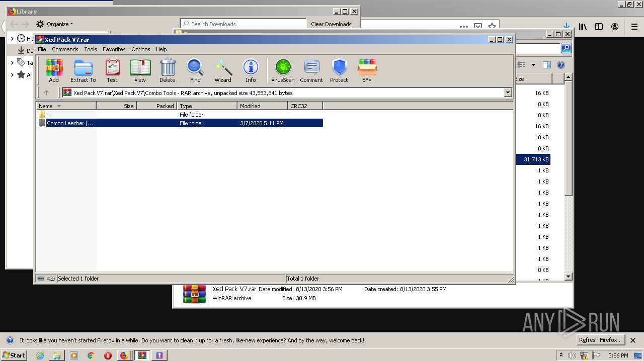Sort by Name column header

click(66, 106)
